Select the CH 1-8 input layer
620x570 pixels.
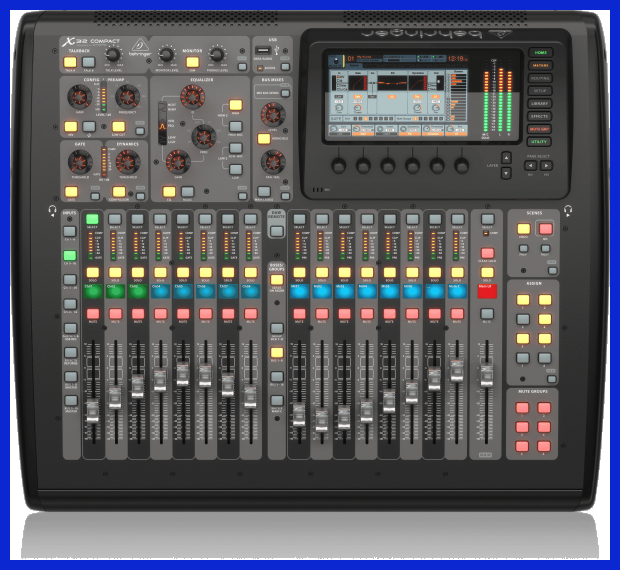tap(70, 231)
